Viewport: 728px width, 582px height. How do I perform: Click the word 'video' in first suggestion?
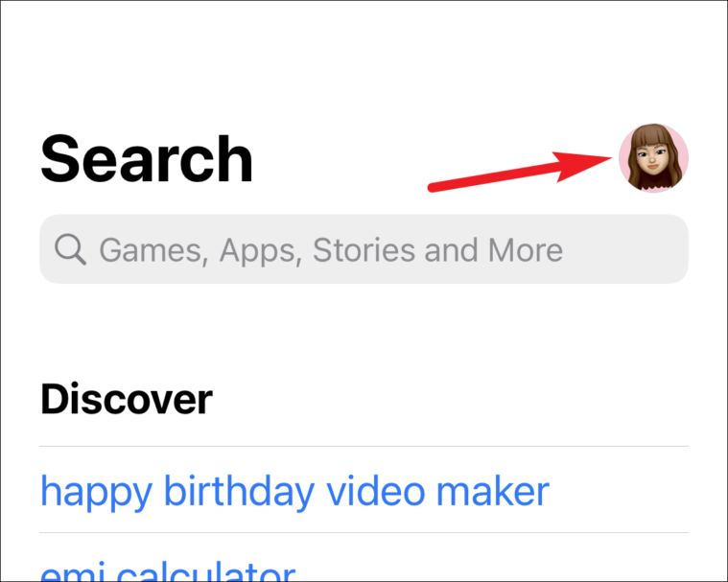coord(376,490)
